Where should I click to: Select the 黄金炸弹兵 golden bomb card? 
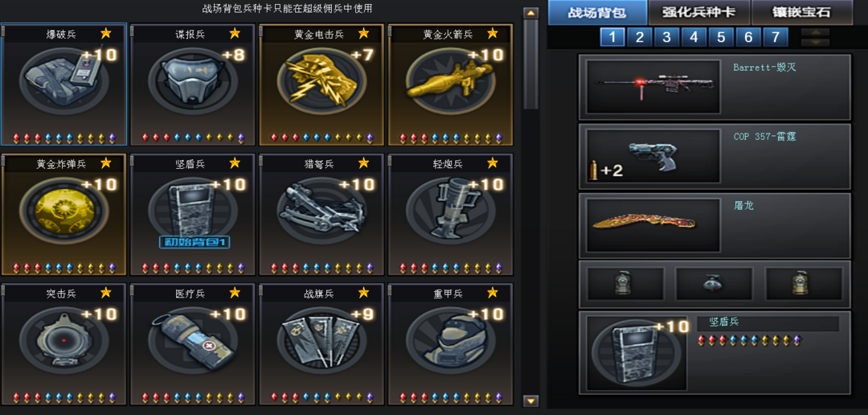tap(63, 215)
